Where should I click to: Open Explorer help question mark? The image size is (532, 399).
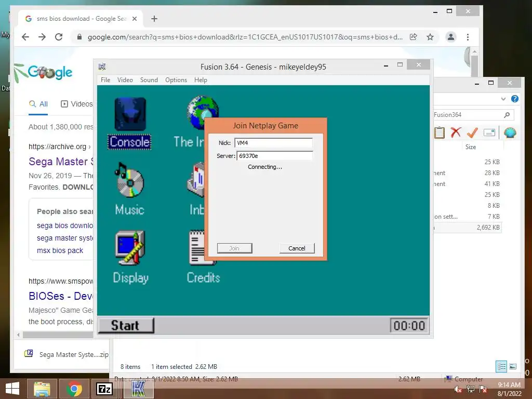[x=515, y=99]
